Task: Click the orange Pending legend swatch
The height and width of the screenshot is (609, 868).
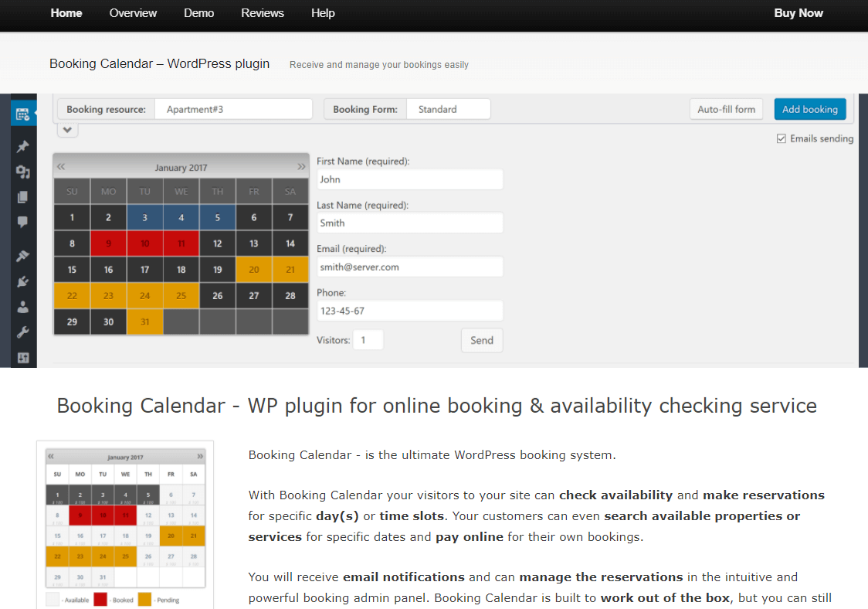Action: coord(144,600)
